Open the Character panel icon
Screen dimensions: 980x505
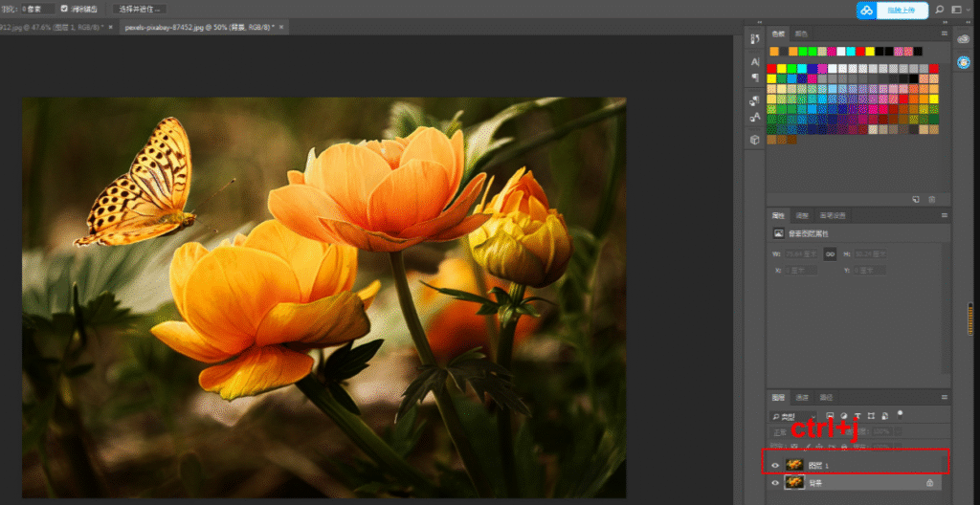[754, 62]
